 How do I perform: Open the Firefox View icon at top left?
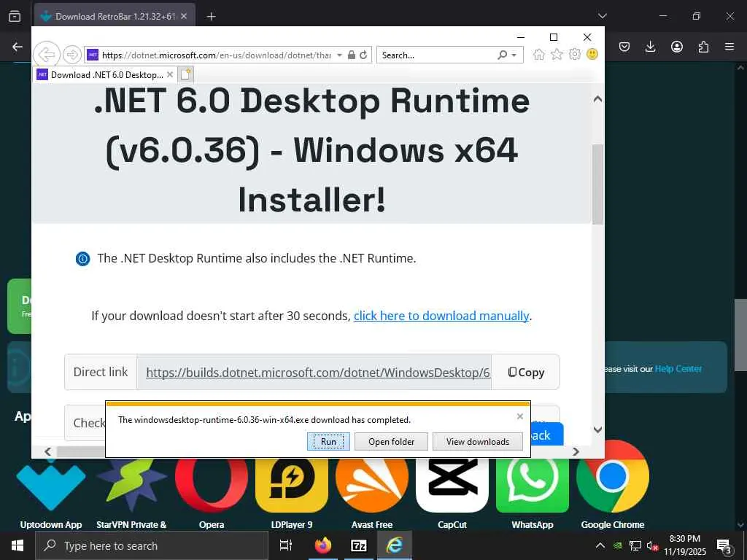coord(15,16)
